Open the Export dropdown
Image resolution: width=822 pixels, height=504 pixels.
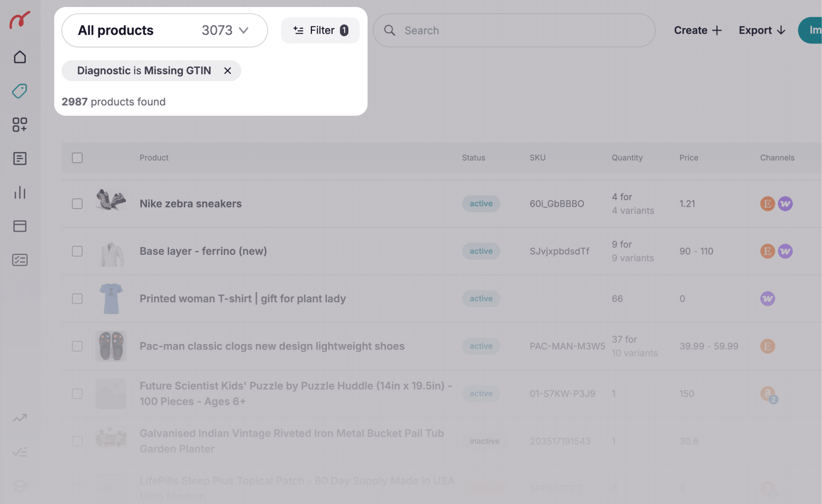[x=762, y=30]
